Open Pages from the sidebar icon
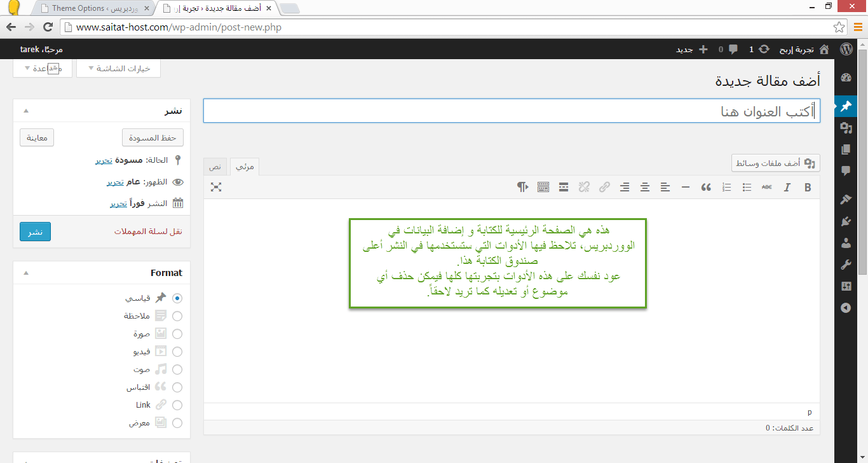Screen dimensions: 868x463 846,149
